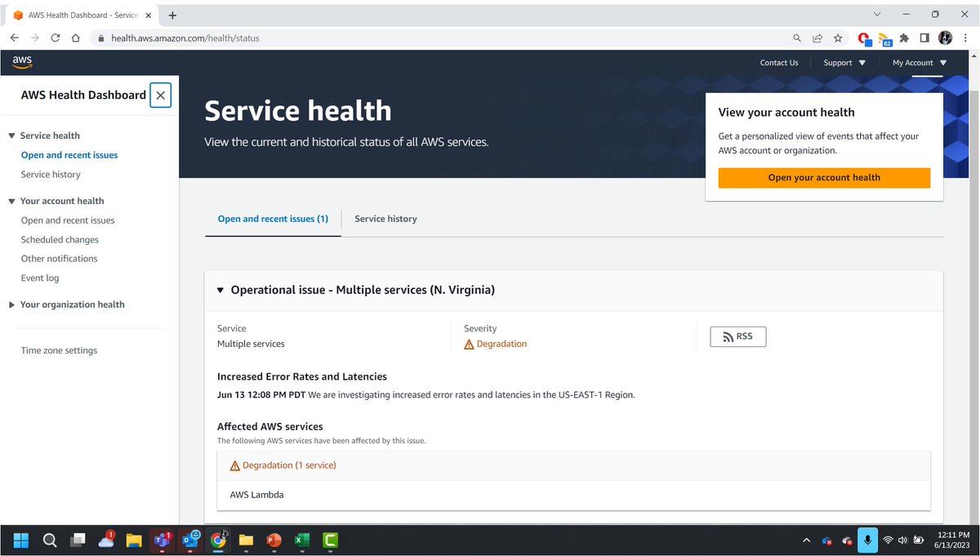980x556 pixels.
Task: Open OneDrive weather cloud taskbar icon
Action: click(106, 539)
